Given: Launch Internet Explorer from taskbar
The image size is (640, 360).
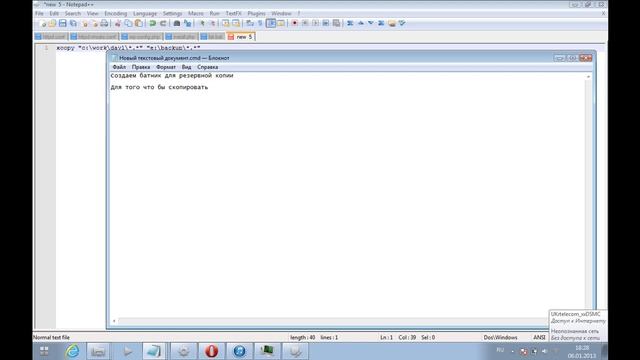Looking at the screenshot, I should (72, 351).
